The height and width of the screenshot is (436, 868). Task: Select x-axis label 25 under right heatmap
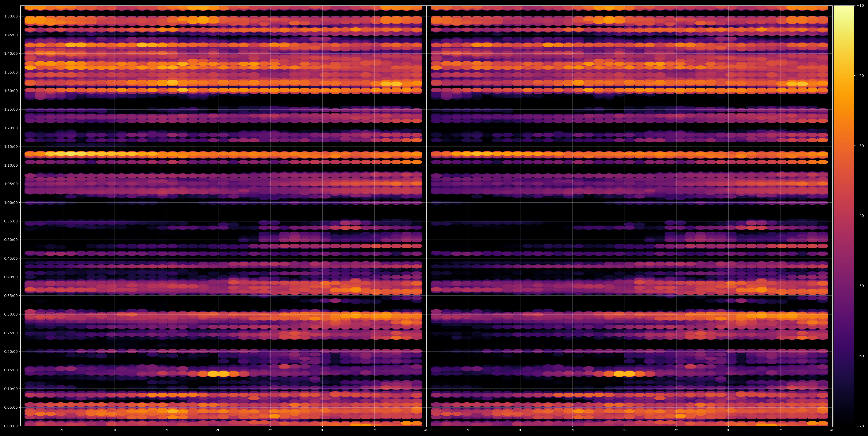pos(676,430)
